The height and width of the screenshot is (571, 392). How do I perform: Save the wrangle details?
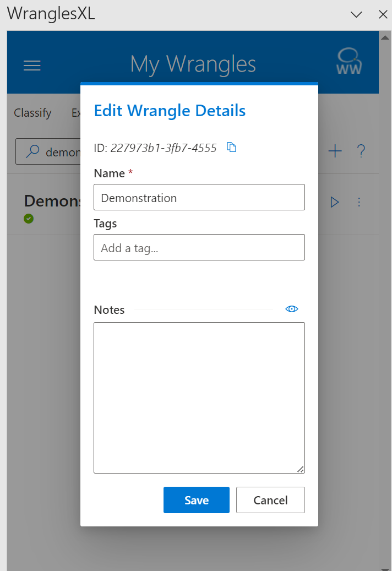coord(196,500)
